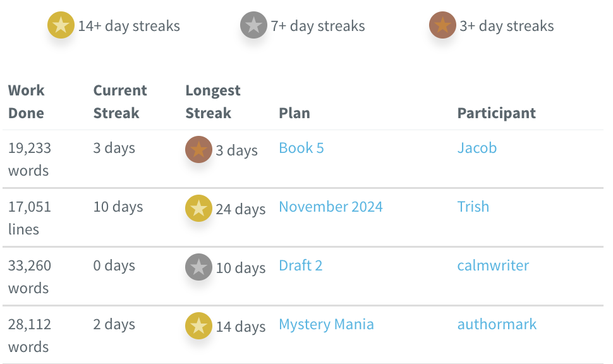View calmwriter's participant profile
This screenshot has height=364, width=613.
[493, 265]
